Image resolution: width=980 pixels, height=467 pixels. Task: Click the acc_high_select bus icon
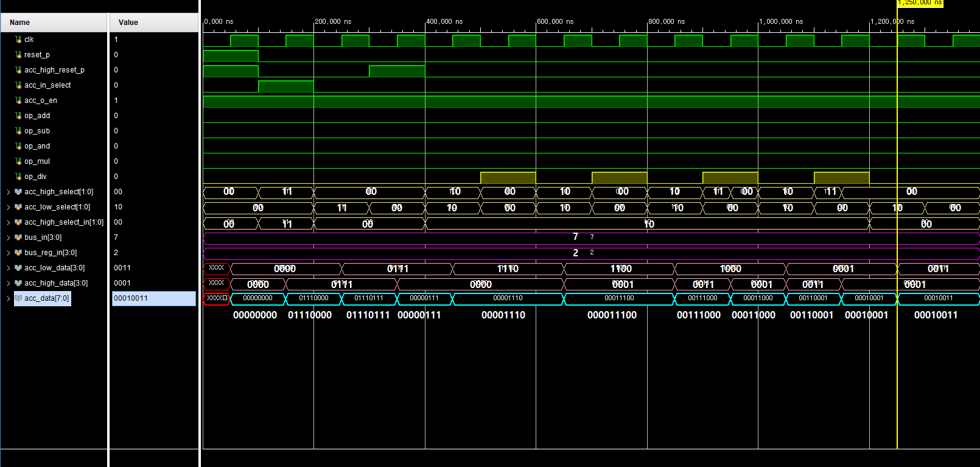tap(18, 192)
